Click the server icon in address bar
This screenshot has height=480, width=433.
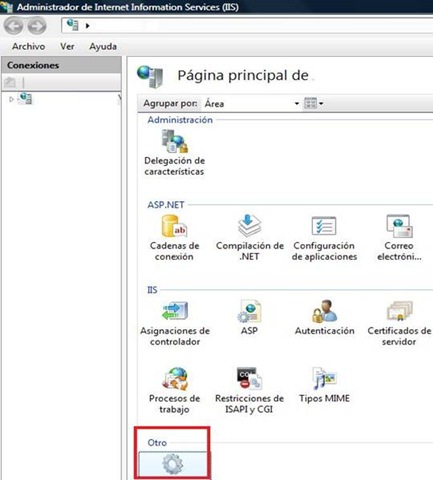(x=72, y=25)
